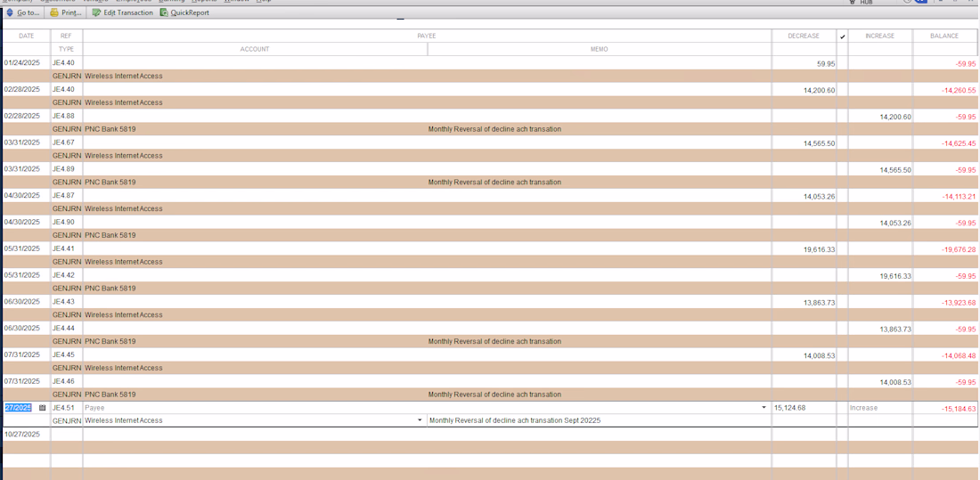Select the JE4.87 reference cell
This screenshot has height=480, width=980.
[x=63, y=195]
